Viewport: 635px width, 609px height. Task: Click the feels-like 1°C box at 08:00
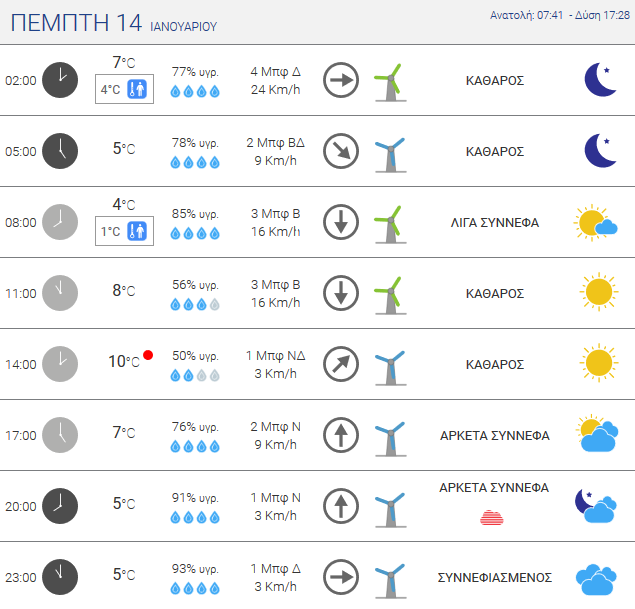(124, 231)
